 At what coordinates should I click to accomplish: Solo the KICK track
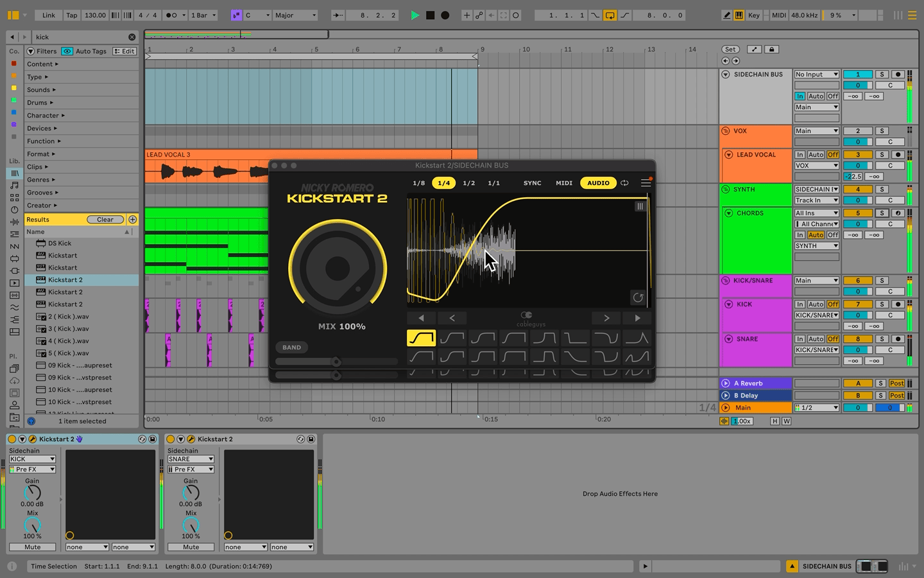(x=882, y=304)
